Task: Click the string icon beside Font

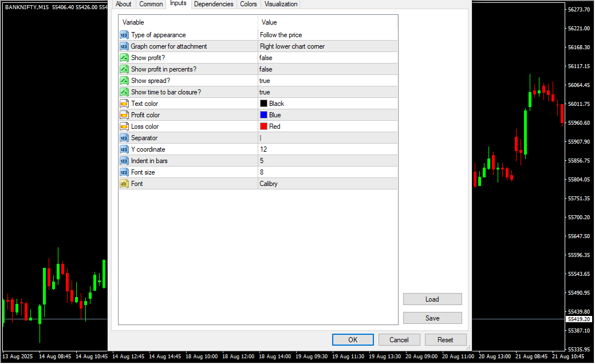Action: [124, 184]
